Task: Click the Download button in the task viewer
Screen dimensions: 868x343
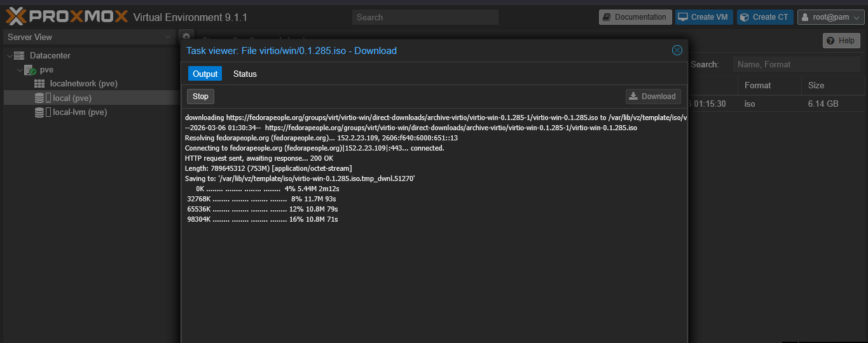Action: tap(653, 97)
